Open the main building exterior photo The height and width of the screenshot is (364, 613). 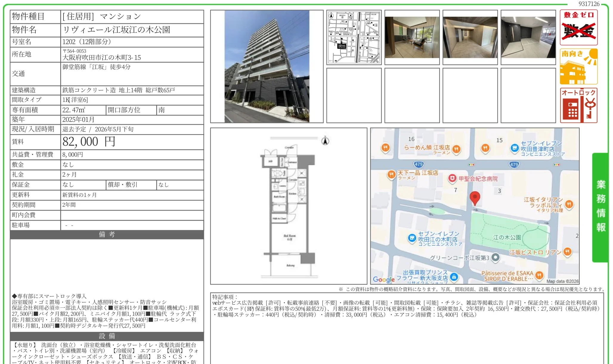point(267,66)
